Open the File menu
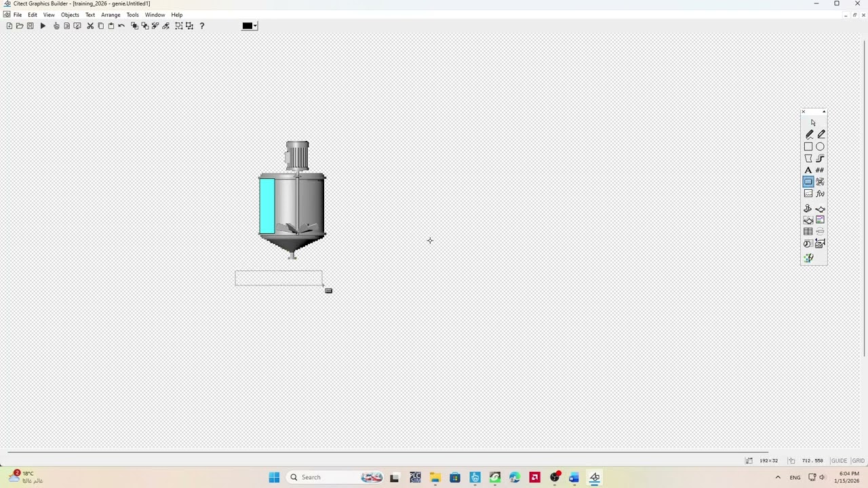Image resolution: width=868 pixels, height=488 pixels. click(18, 15)
